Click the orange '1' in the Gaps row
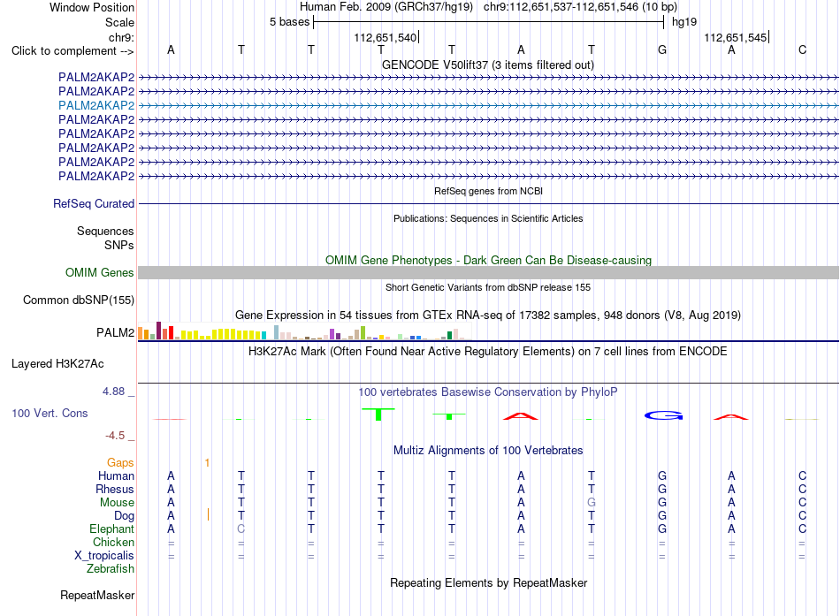This screenshot has height=616, width=840. tap(207, 463)
